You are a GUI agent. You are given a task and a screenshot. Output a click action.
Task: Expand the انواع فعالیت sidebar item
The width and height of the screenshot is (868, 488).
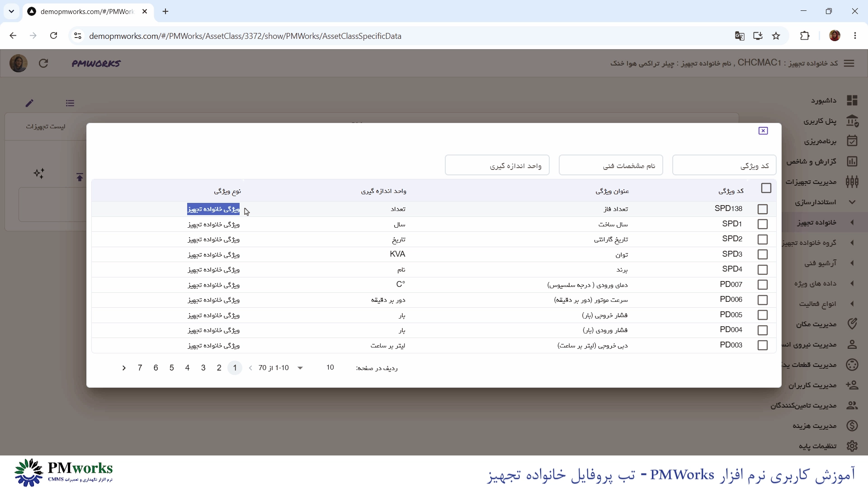pos(852,304)
